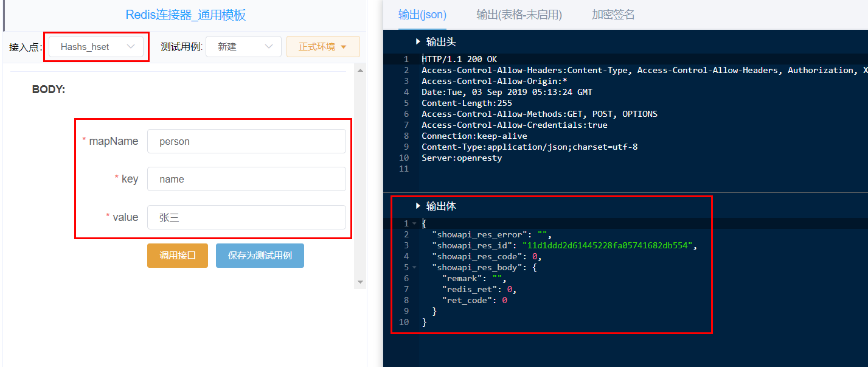Click the "showapi_res_error" key
The height and width of the screenshot is (367, 868).
click(x=477, y=234)
